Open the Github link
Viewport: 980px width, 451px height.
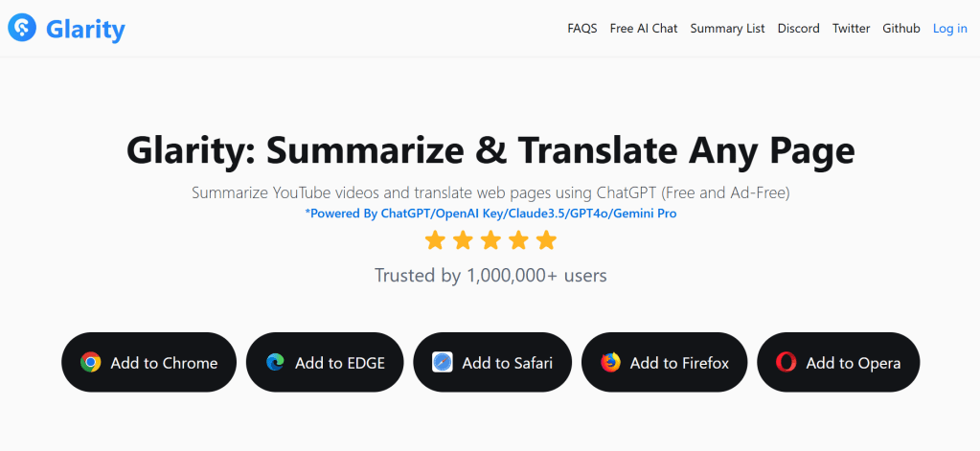coord(901,29)
